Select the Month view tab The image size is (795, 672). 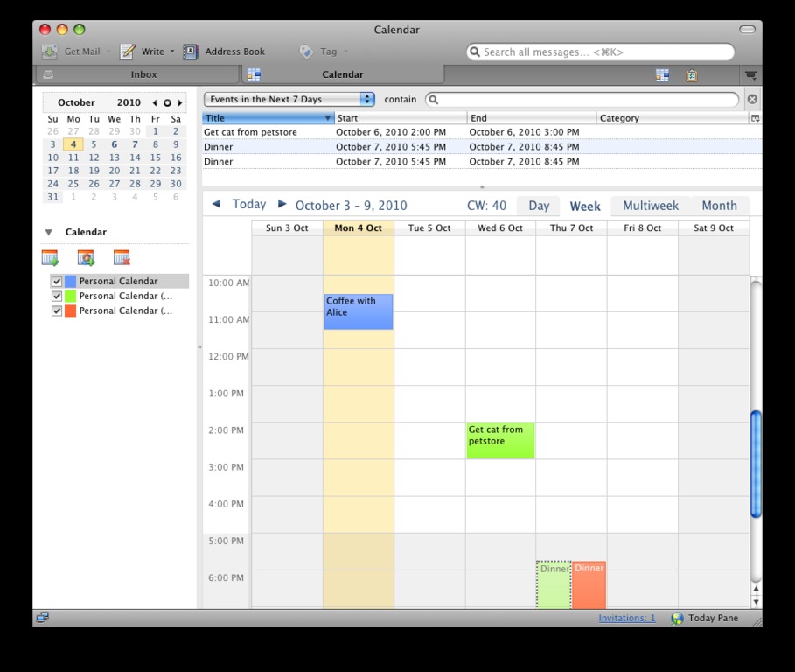719,206
